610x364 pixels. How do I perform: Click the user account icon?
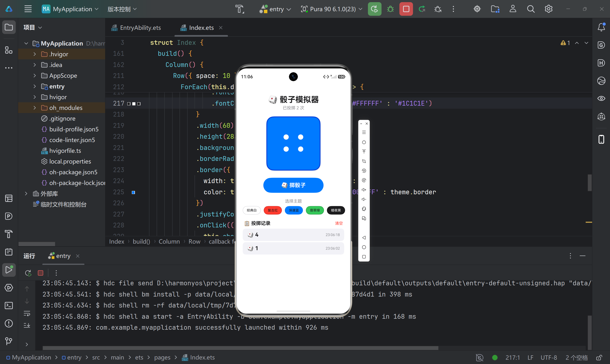[x=513, y=9]
